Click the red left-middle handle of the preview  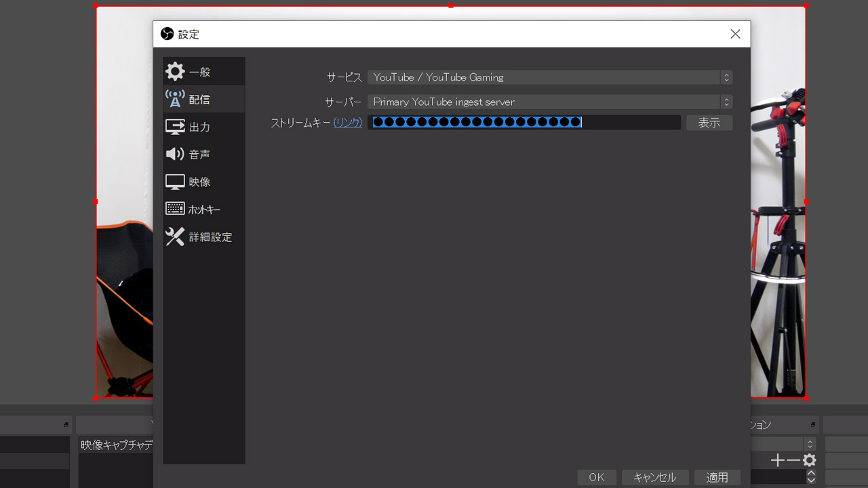(x=96, y=201)
